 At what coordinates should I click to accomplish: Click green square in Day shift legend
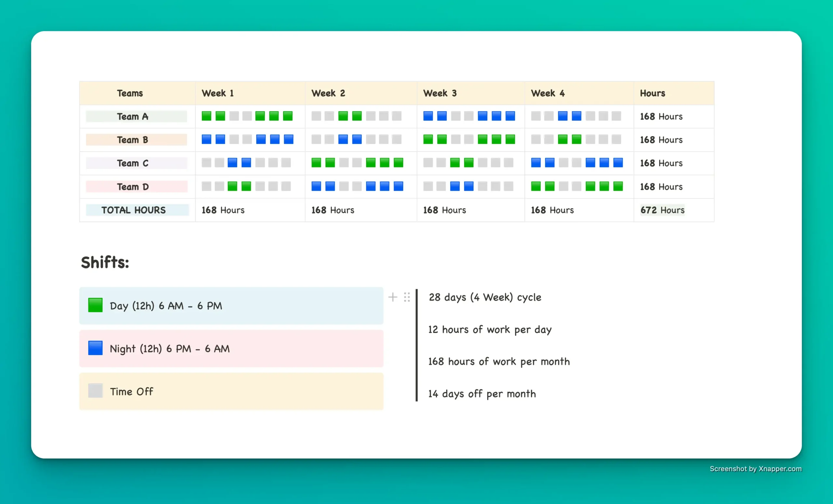(95, 305)
